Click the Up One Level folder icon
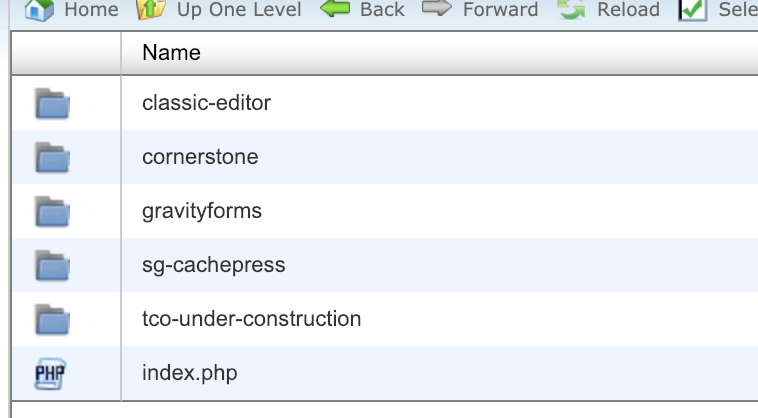 [x=150, y=10]
